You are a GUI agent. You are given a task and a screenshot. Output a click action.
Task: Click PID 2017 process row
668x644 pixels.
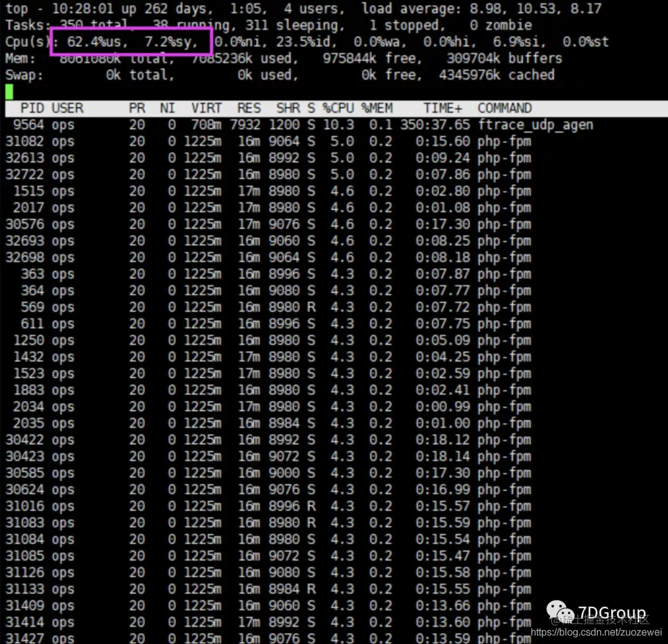click(268, 208)
